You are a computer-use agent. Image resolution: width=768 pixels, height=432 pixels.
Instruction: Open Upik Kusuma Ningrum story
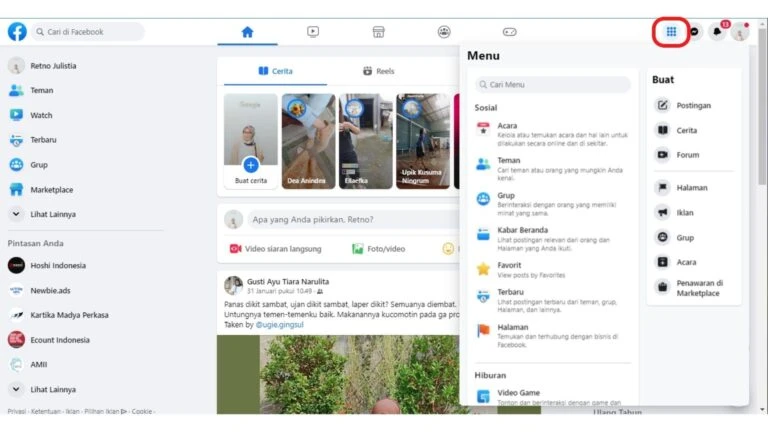pyautogui.click(x=423, y=141)
